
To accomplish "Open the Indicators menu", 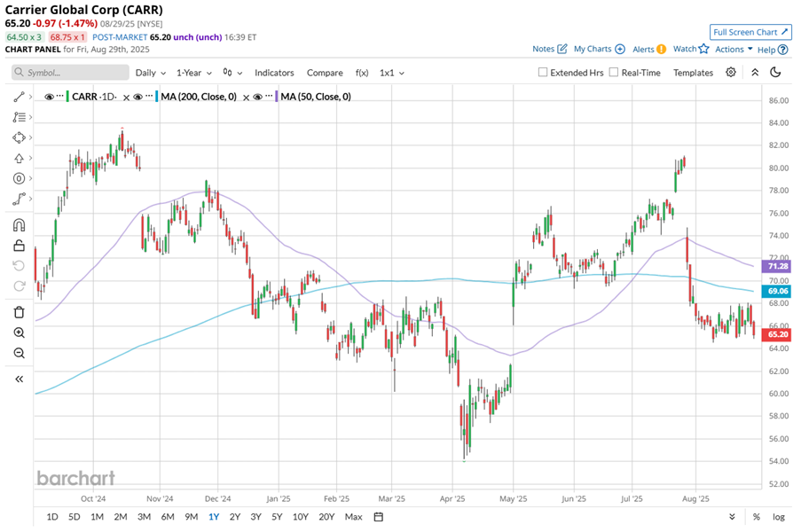I will (274, 73).
